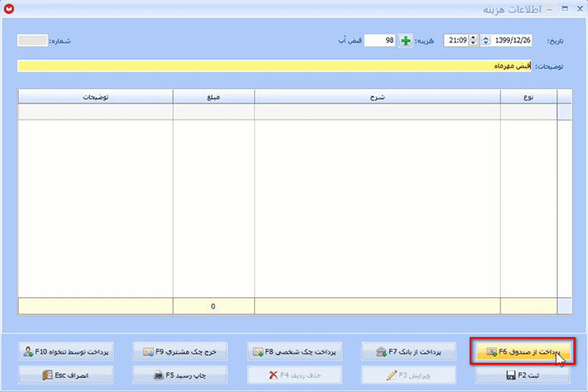Click the F3 edit pencil button
The width and height of the screenshot is (588, 392).
[408, 375]
